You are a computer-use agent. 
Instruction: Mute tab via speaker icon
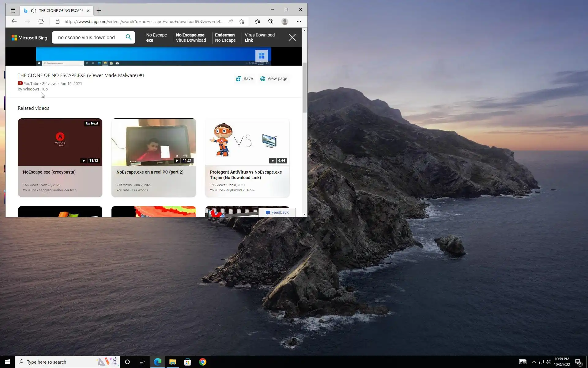pos(34,11)
